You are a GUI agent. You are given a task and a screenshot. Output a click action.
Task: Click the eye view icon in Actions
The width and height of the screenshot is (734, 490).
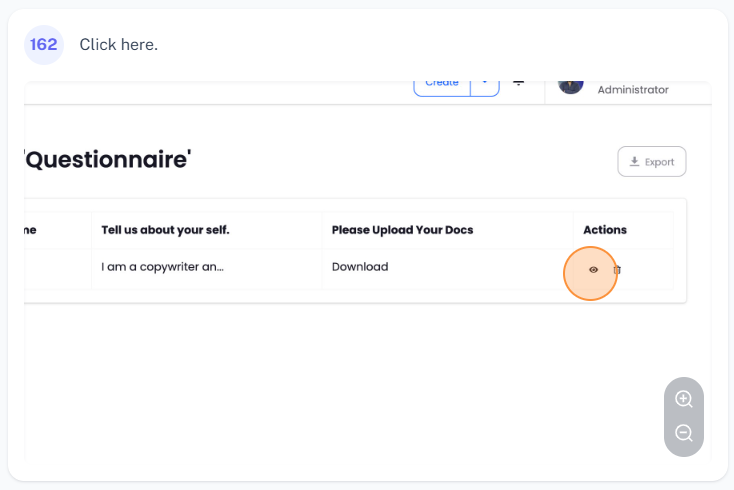click(593, 269)
